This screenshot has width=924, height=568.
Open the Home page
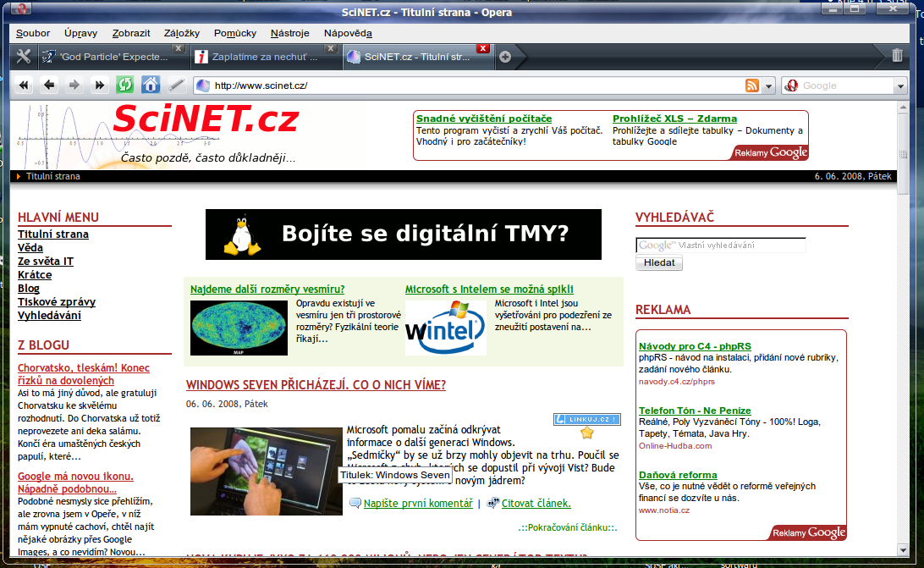click(x=151, y=85)
